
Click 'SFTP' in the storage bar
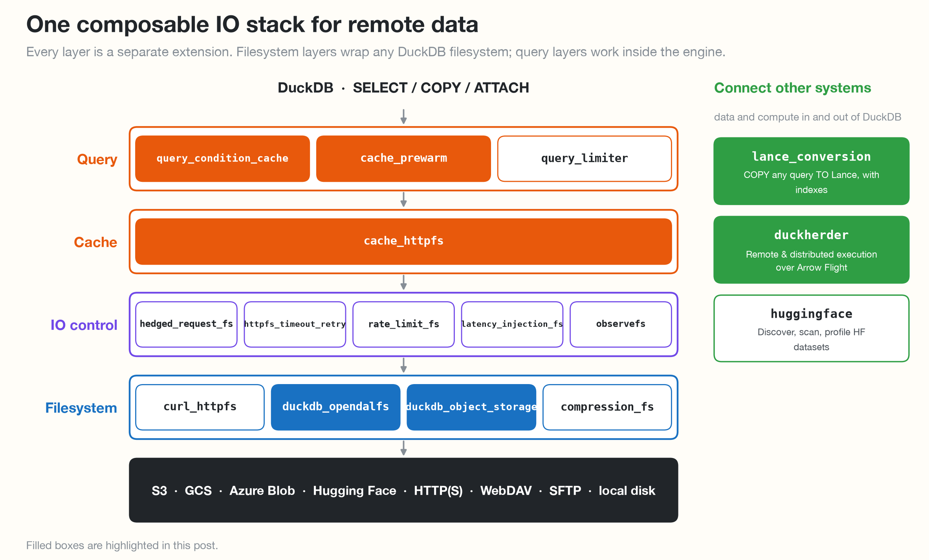565,490
